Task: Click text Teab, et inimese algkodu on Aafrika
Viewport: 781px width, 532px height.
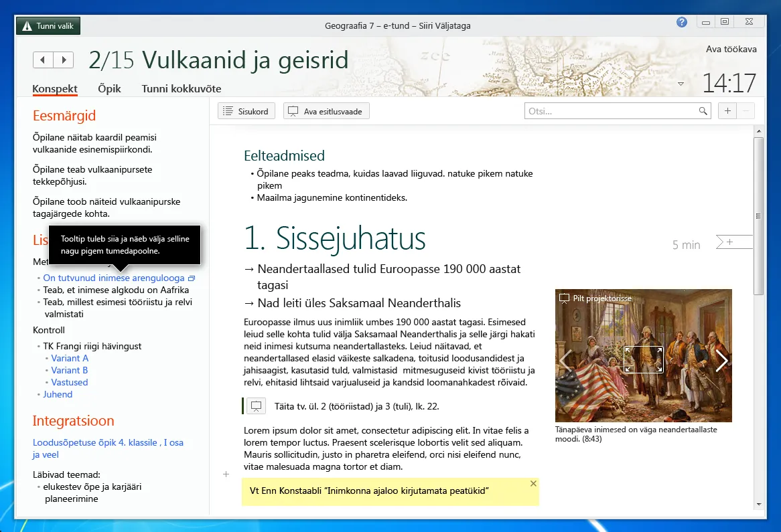Action: 116,290
